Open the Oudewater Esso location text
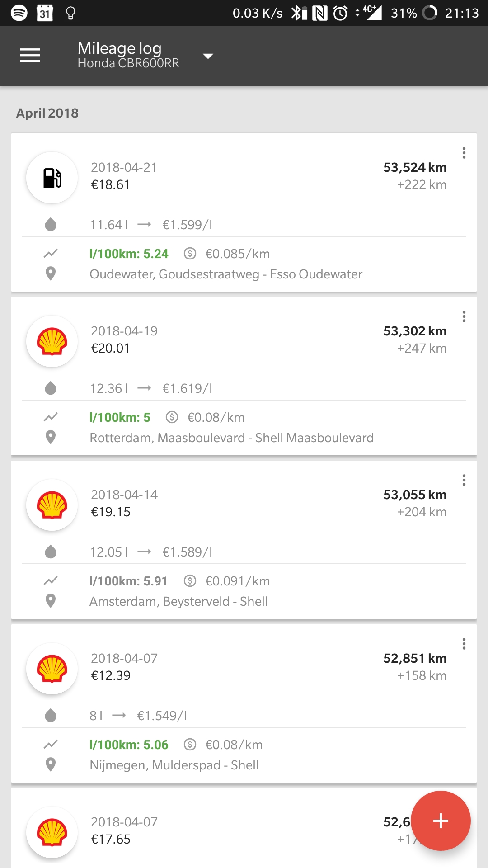Viewport: 488px width, 868px height. tap(226, 274)
